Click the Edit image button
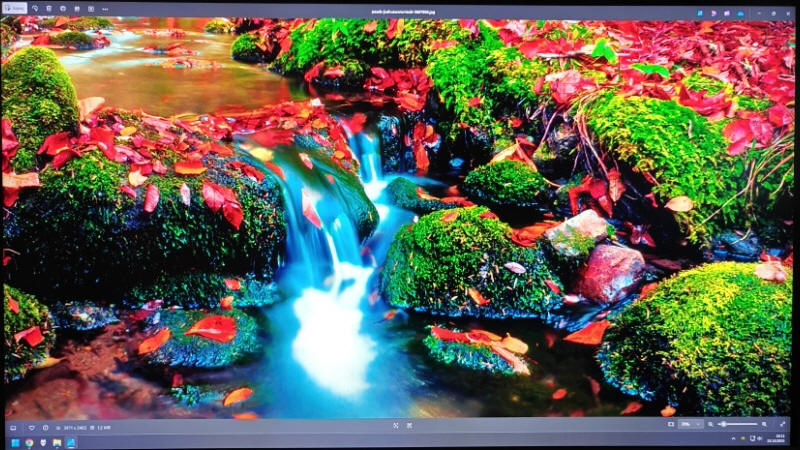Viewport: 800px width, 450px height. pyautogui.click(x=17, y=7)
